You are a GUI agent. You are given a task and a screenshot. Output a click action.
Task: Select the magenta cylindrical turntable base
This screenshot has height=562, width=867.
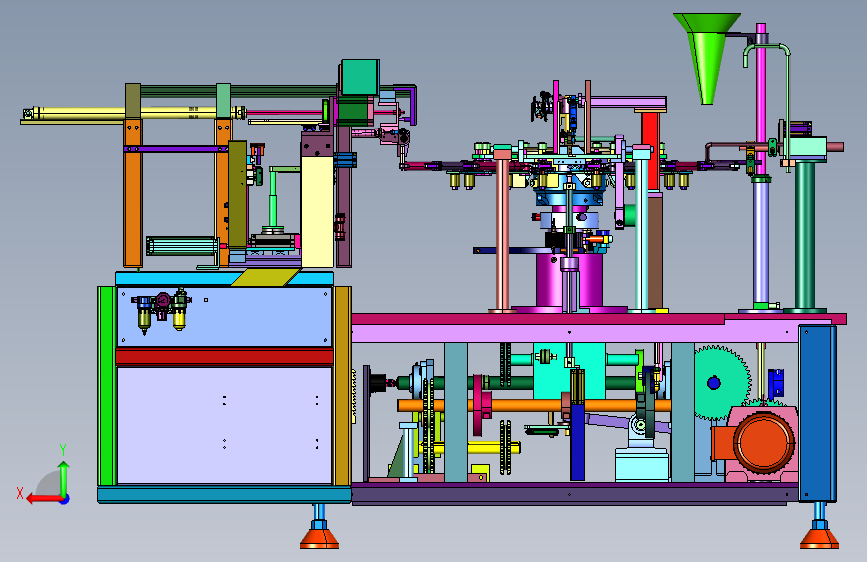click(x=570, y=279)
